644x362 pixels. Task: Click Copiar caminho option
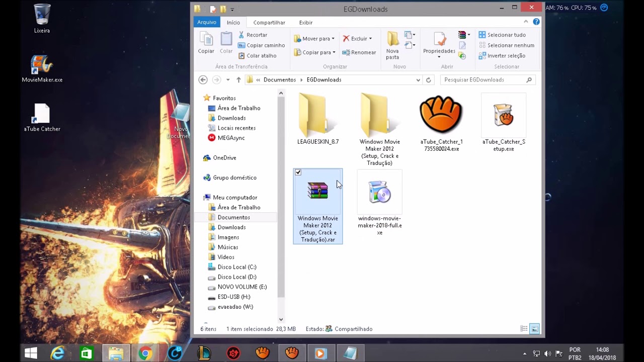261,45
